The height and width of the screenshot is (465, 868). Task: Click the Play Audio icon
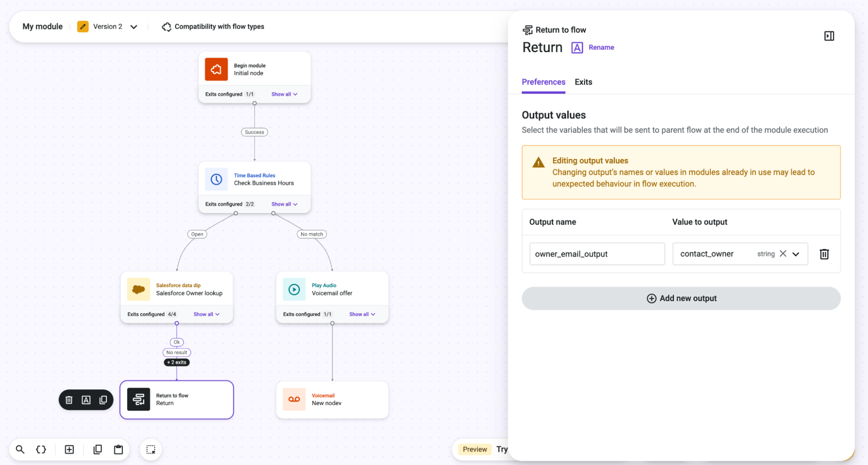pos(294,289)
